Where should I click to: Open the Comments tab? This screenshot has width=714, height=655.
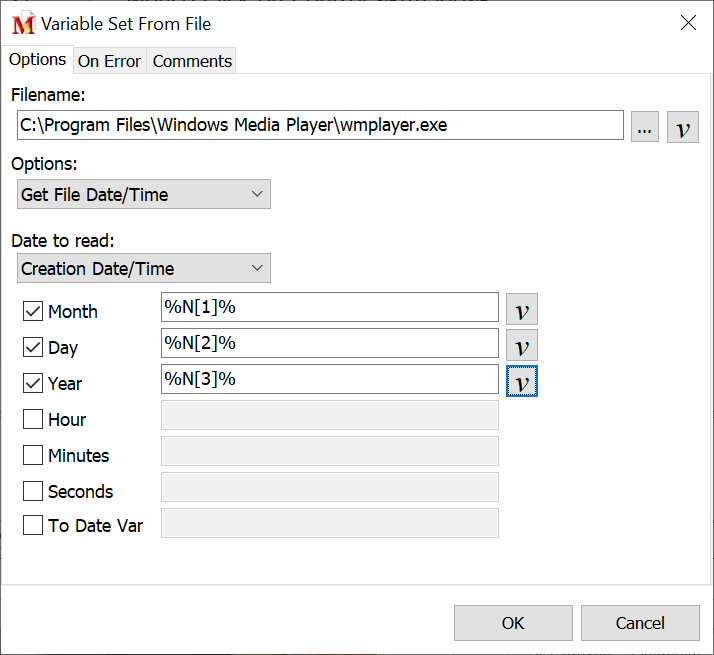(192, 61)
